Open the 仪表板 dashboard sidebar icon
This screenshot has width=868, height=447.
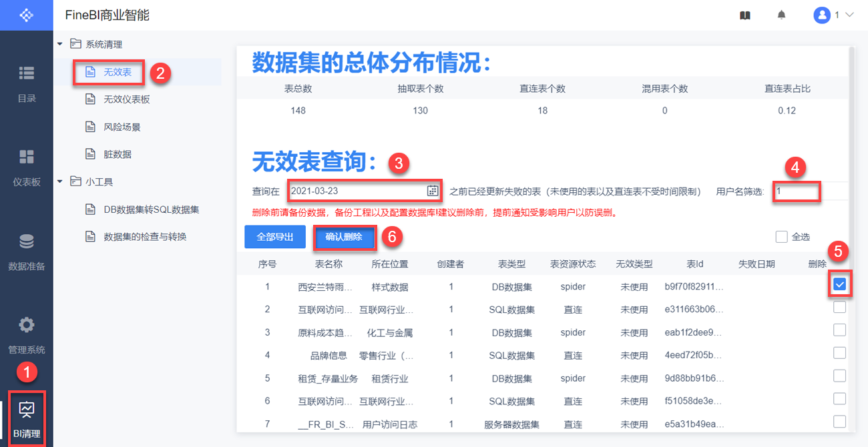27,157
